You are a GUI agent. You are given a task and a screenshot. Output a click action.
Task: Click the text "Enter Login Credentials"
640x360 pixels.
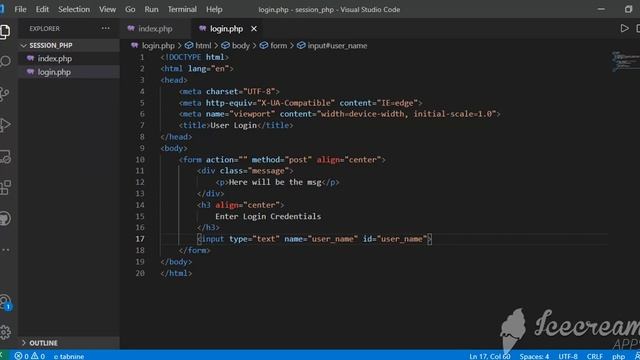click(268, 216)
